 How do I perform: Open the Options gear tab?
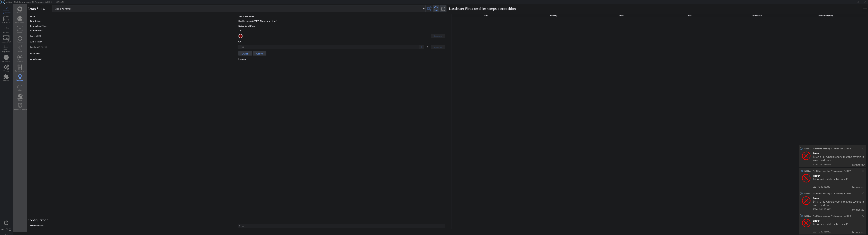coord(6,68)
